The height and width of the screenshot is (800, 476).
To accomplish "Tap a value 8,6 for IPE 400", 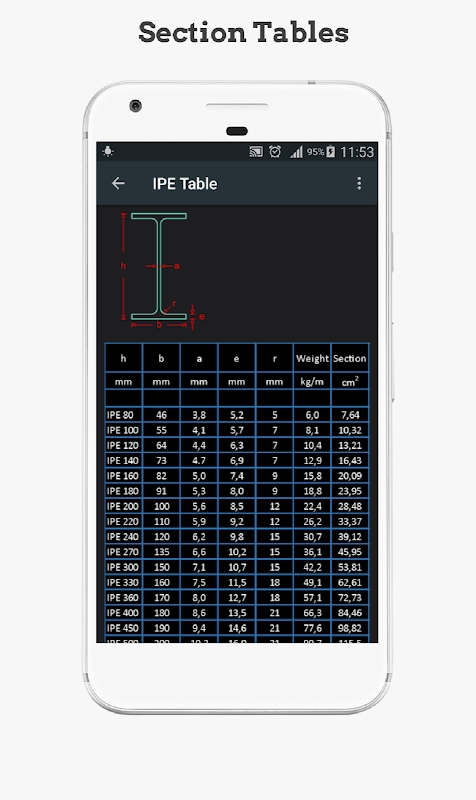I will pos(199,613).
